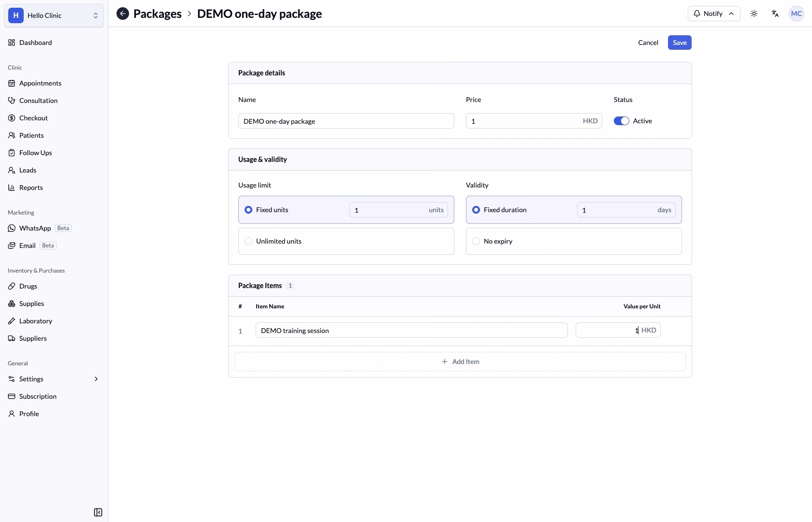Expand the Notify dropdown
The width and height of the screenshot is (812, 522).
(x=714, y=14)
